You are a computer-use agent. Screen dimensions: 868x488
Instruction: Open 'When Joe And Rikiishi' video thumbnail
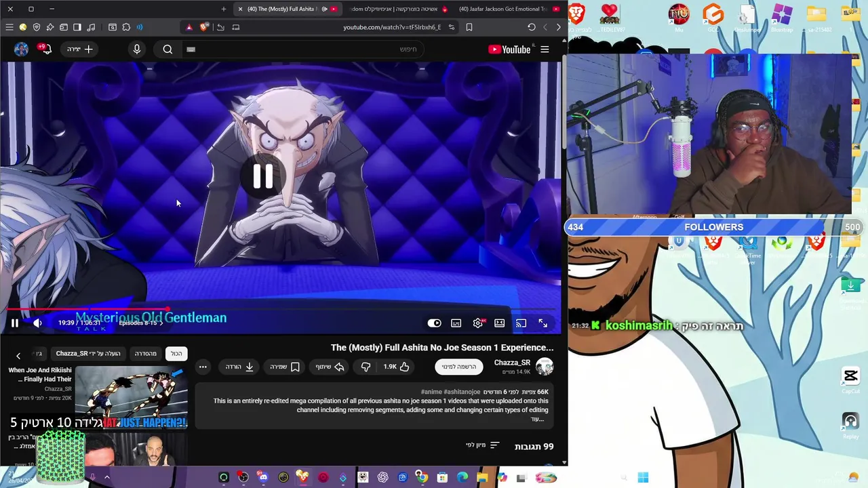pyautogui.click(x=131, y=398)
